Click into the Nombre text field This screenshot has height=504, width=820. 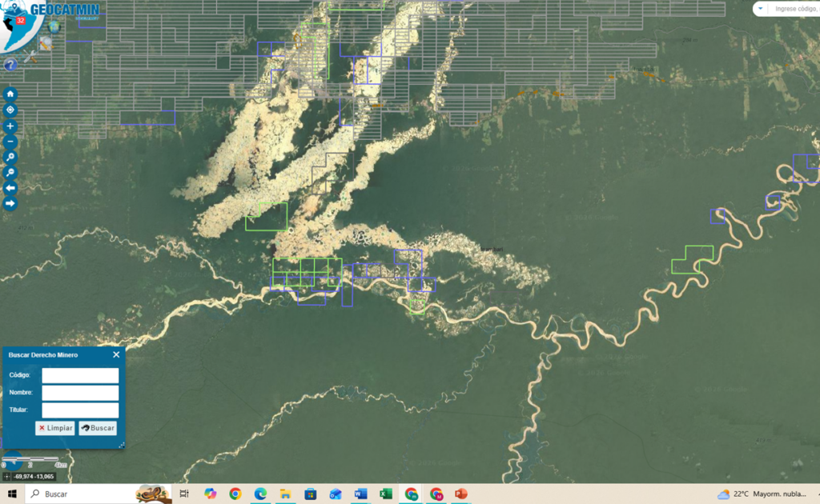[x=80, y=393]
